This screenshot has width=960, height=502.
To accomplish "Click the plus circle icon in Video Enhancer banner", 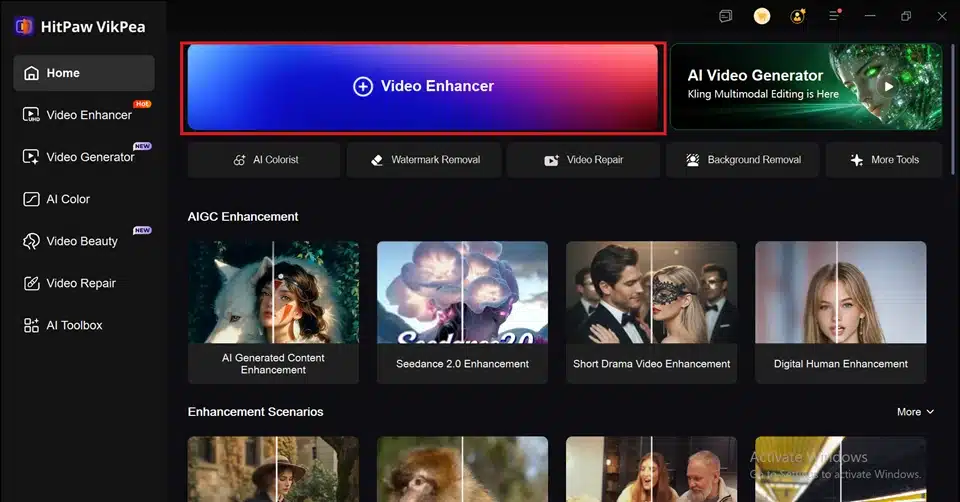I will point(363,86).
